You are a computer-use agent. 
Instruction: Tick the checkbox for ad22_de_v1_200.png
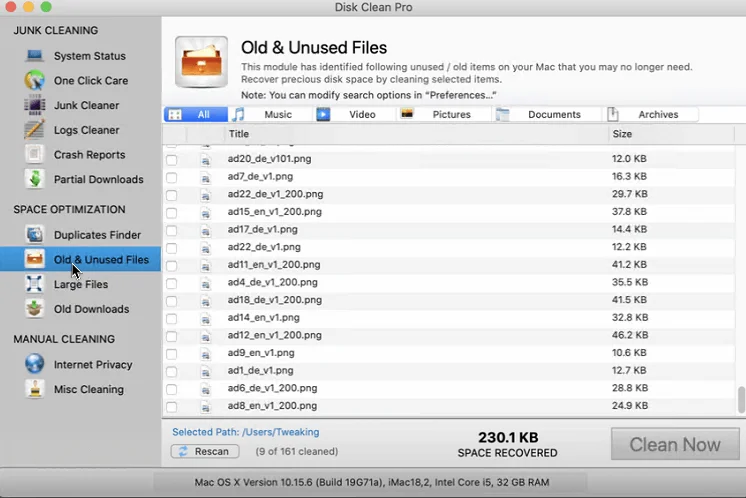172,195
